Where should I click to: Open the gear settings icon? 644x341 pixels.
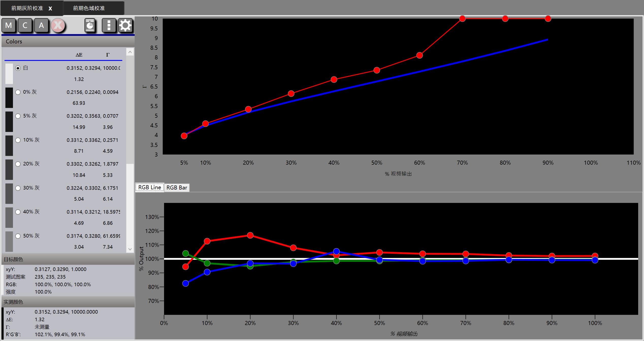point(125,25)
